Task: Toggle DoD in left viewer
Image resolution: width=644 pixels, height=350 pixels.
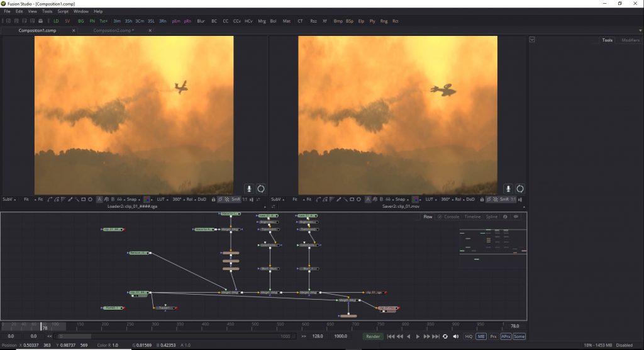Action: pos(202,200)
